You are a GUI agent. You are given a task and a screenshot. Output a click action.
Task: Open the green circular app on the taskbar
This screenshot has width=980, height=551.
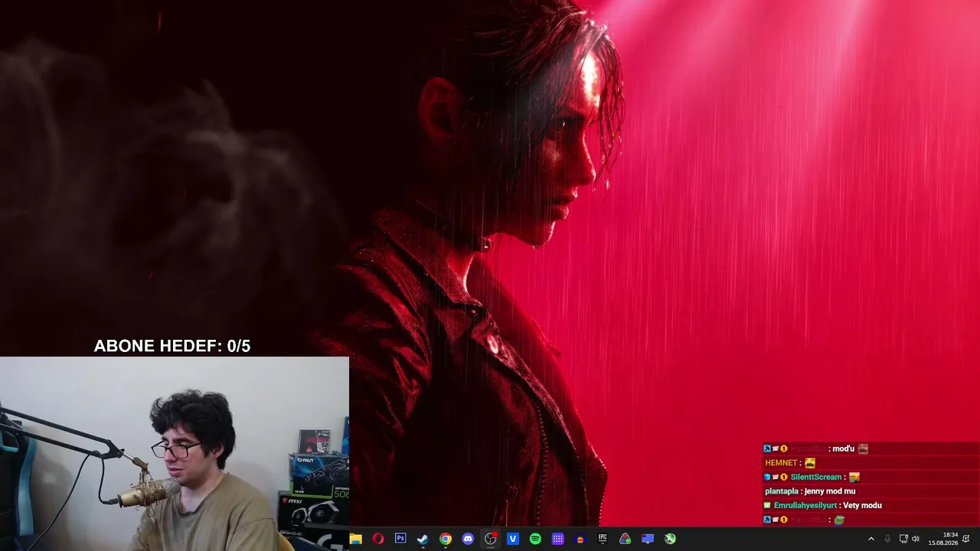(671, 539)
